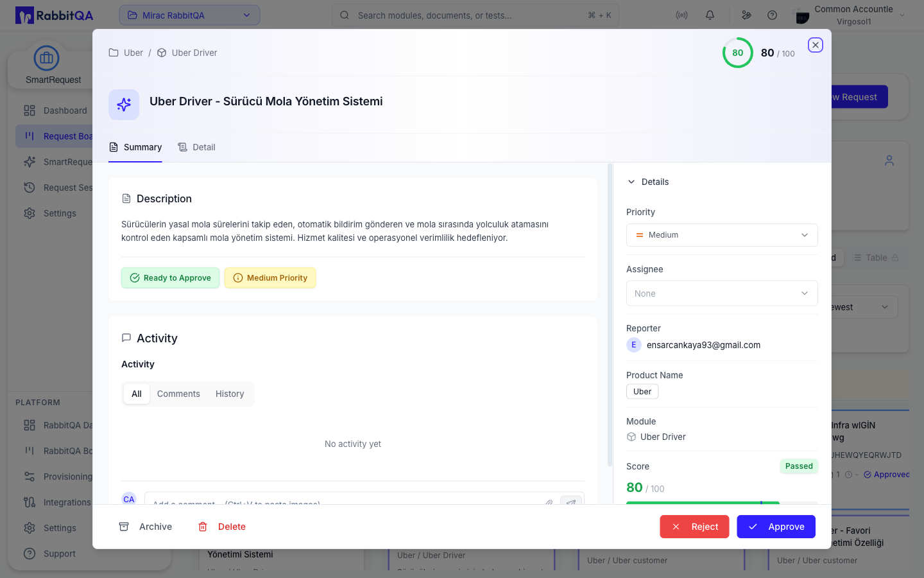Image resolution: width=924 pixels, height=578 pixels.
Task: Open the Newest sort dropdown
Action: [864, 307]
